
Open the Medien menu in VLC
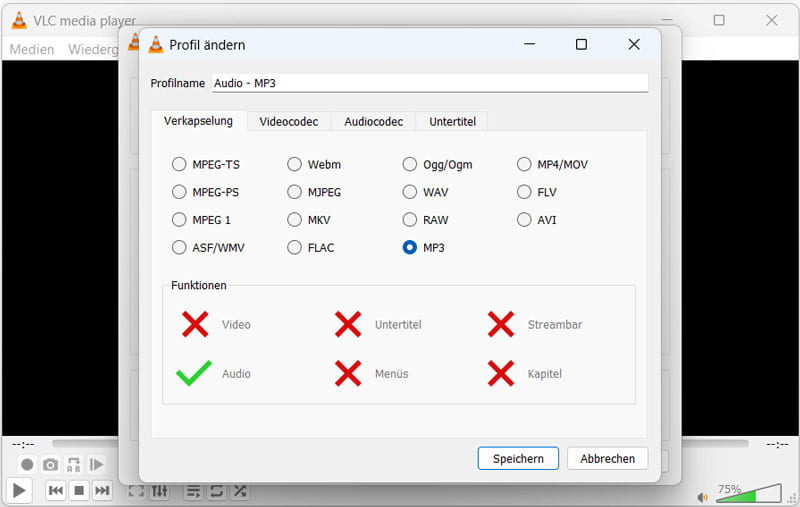32,49
